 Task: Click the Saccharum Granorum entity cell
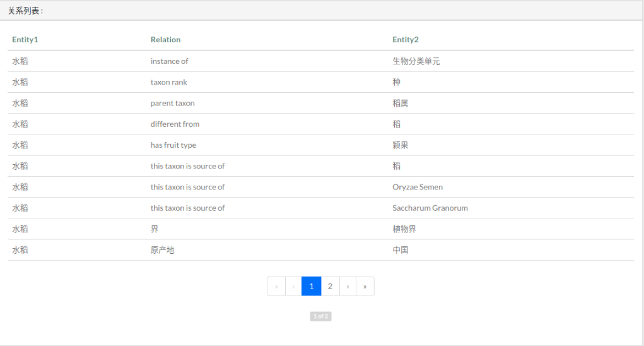coord(430,208)
